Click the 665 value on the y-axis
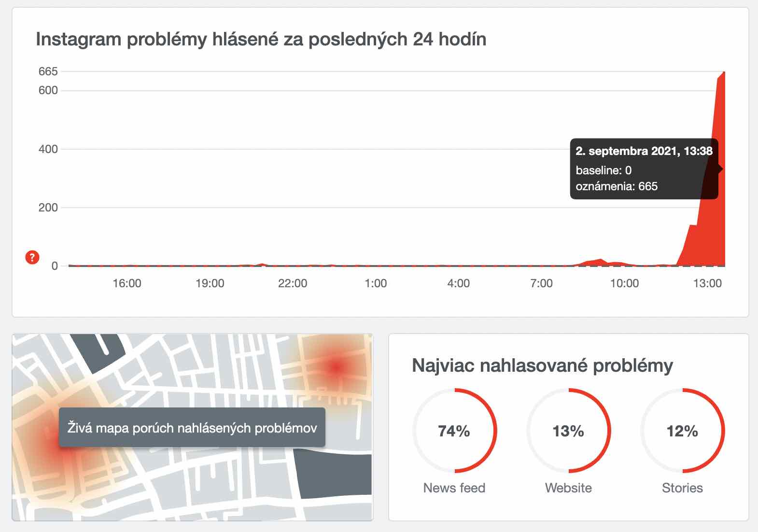 pyautogui.click(x=48, y=71)
